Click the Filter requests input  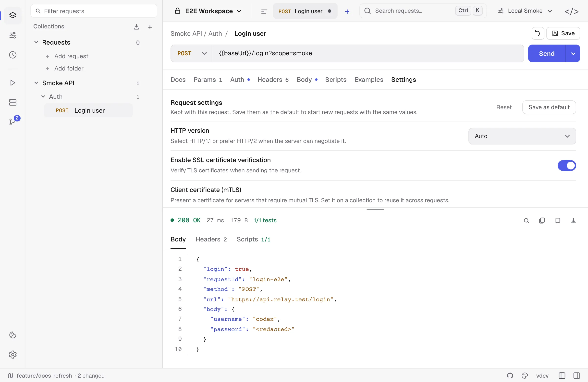(x=94, y=11)
